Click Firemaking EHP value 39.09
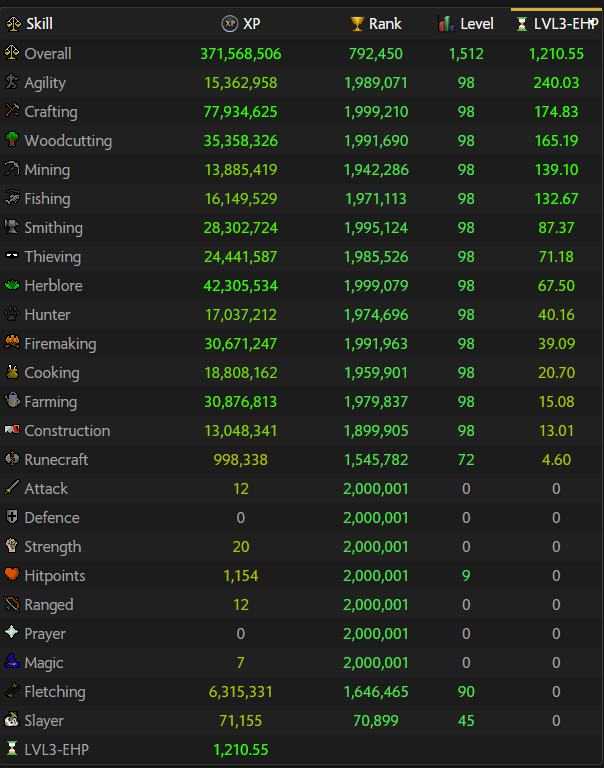The image size is (604, 768). click(x=556, y=343)
